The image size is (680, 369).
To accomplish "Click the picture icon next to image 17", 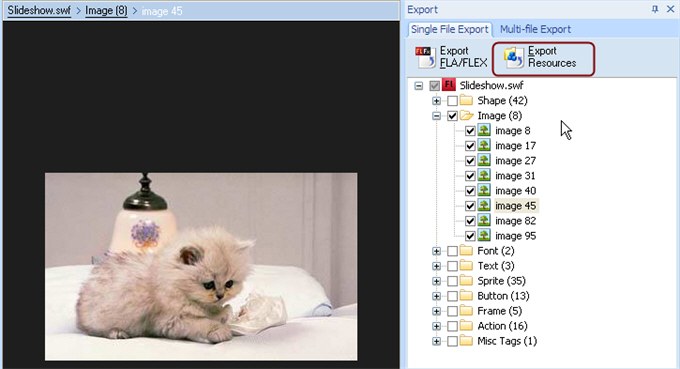I will coord(484,145).
